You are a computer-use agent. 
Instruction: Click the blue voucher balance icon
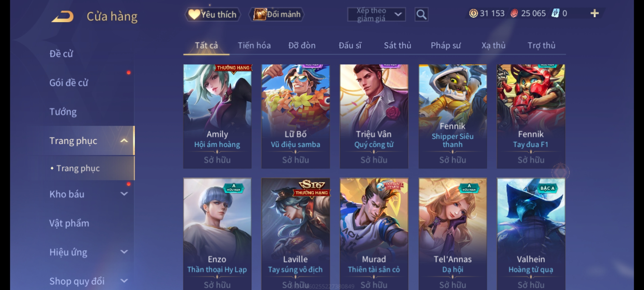pos(555,13)
